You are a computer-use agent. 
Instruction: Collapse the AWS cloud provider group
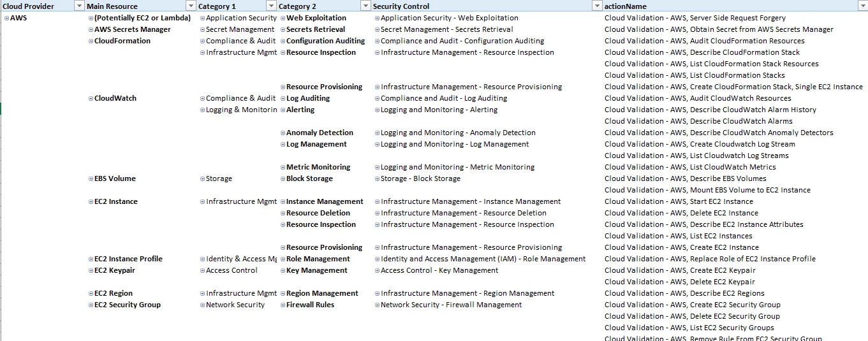coord(6,18)
